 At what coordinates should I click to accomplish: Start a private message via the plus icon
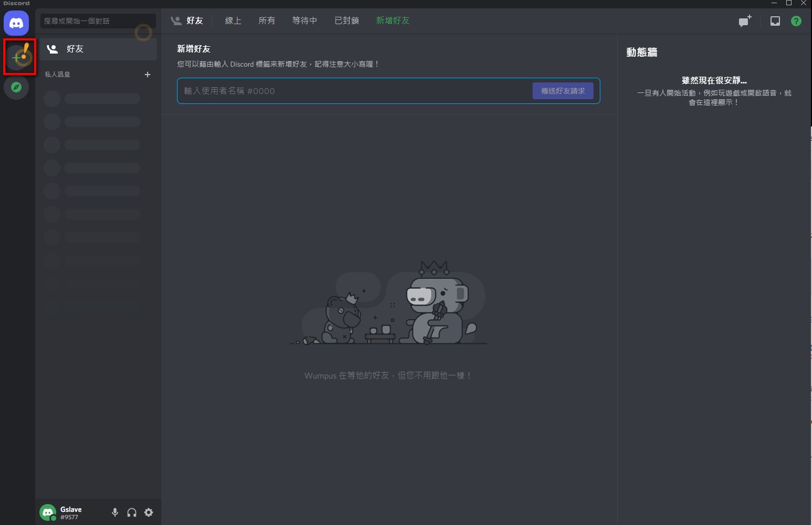tap(148, 75)
